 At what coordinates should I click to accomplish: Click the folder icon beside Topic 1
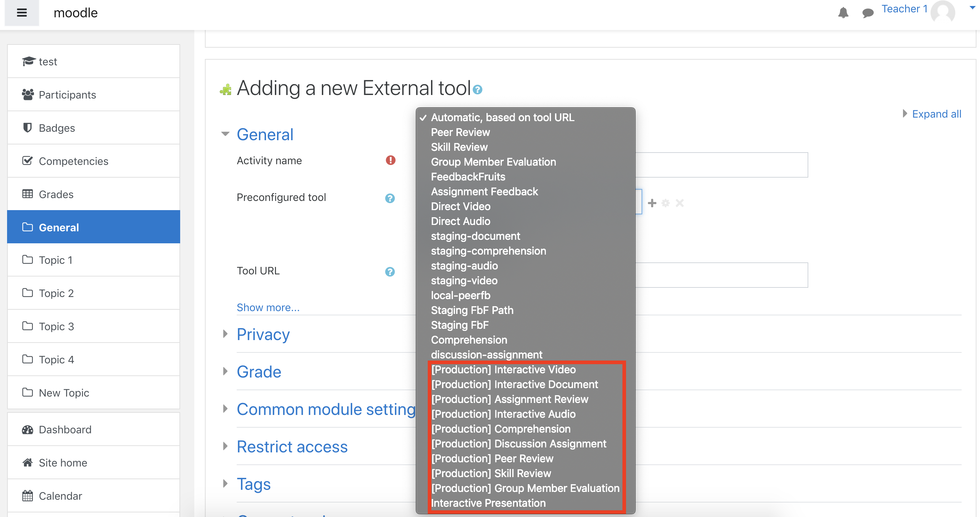coord(28,260)
